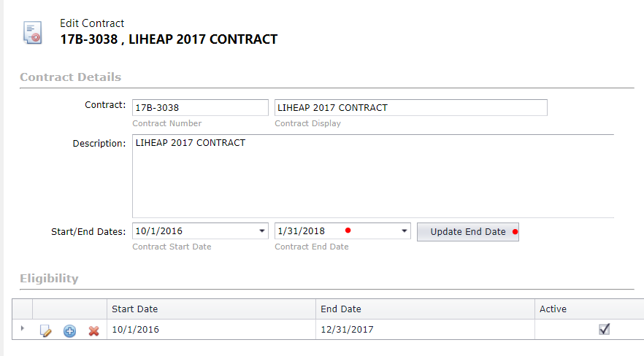Edit the eligibility row with pencil icon
This screenshot has height=356, width=644.
45,330
